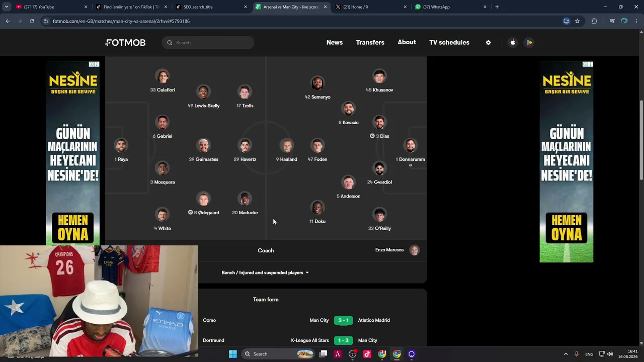Image resolution: width=644 pixels, height=362 pixels.
Task: Reload the current page
Action: tap(32, 21)
